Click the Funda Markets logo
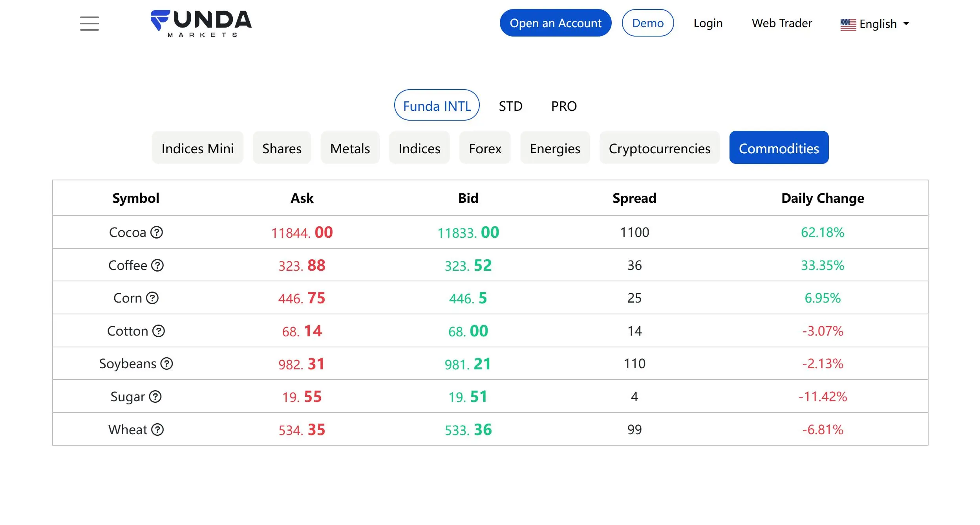980x525 pixels. pos(201,24)
